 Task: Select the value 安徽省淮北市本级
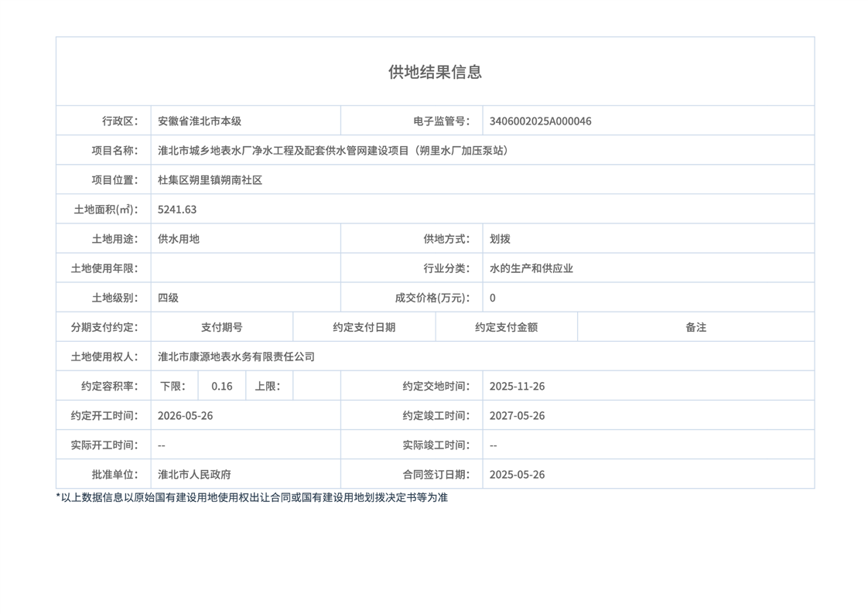tap(200, 121)
